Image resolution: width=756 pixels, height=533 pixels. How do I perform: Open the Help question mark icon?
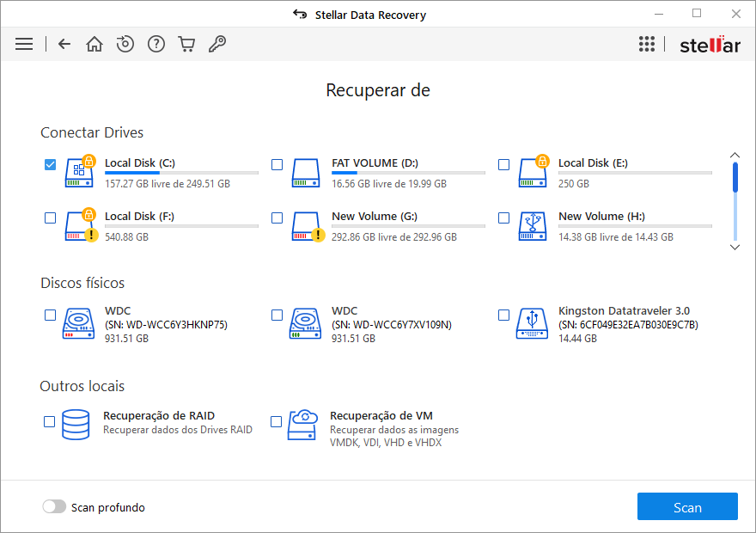point(156,44)
